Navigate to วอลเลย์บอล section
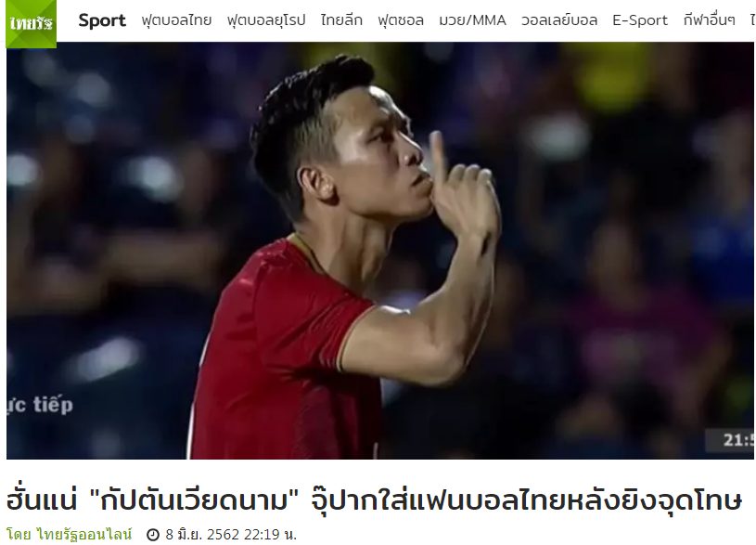Image resolution: width=756 pixels, height=545 pixels. pos(559,20)
